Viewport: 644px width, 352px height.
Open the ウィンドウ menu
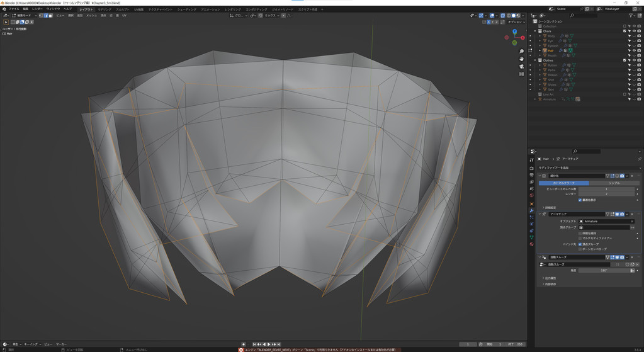tap(53, 9)
